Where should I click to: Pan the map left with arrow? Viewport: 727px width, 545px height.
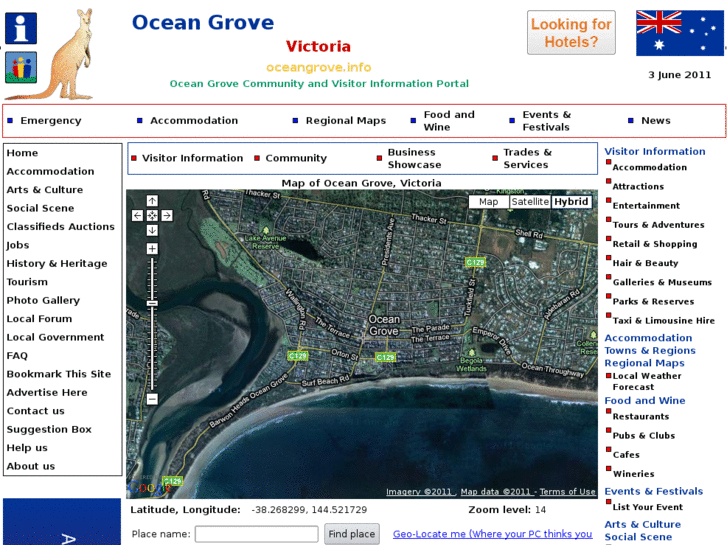tap(137, 215)
